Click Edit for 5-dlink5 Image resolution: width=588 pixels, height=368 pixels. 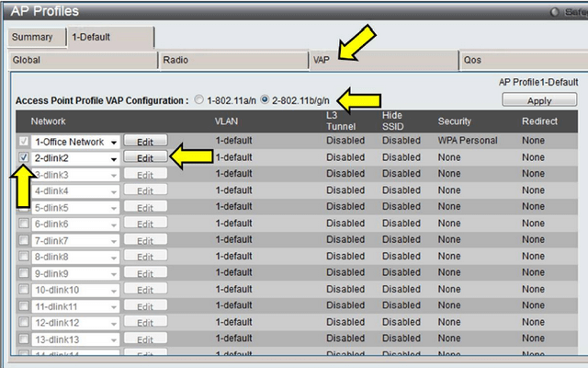145,208
